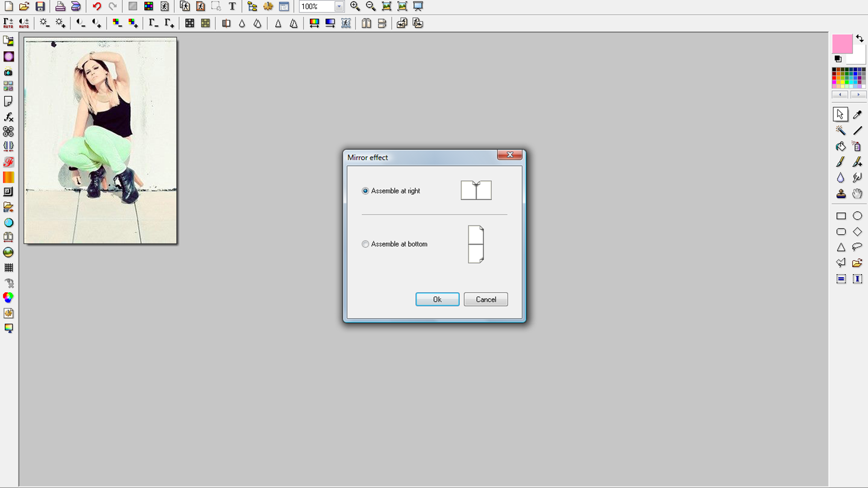Click the Save floppy disk icon
868x488 pixels.
click(x=40, y=7)
